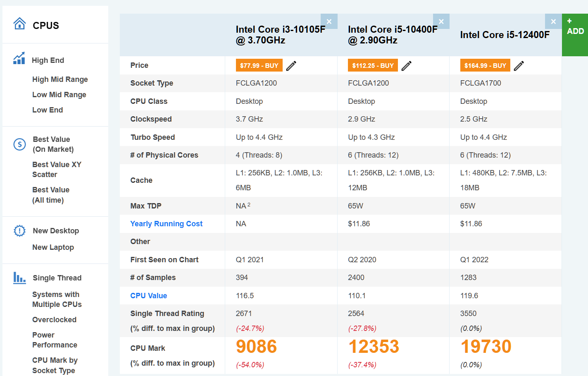Click the Turbo Speed row label
The image size is (588, 376).
coord(152,137)
